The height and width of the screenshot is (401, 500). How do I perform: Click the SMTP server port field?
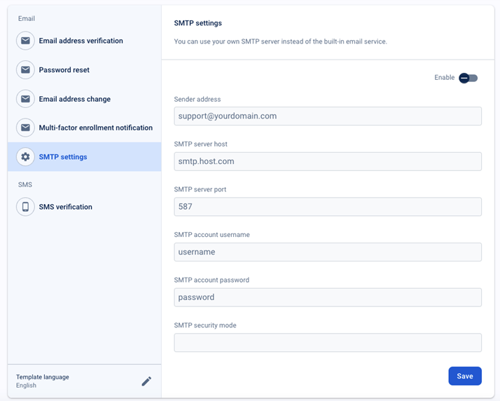point(328,206)
